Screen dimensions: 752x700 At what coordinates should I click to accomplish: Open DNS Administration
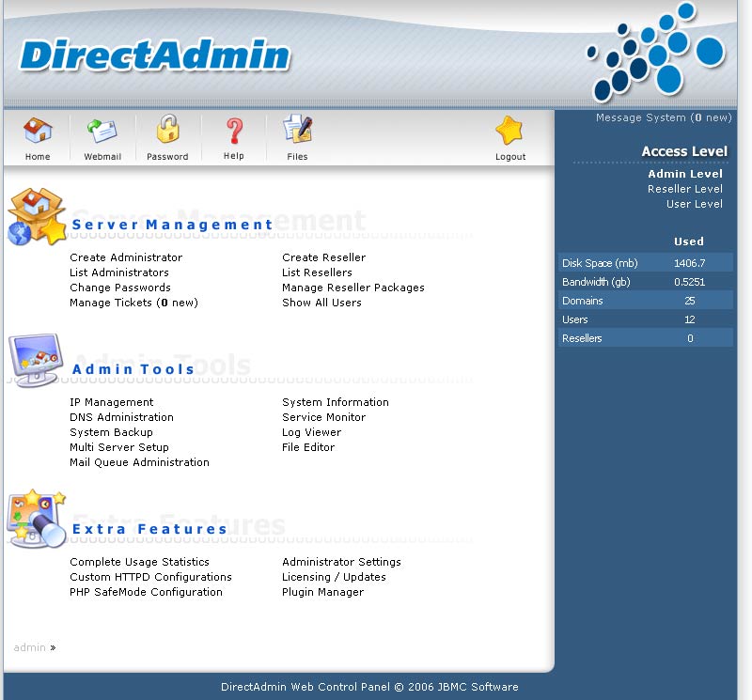coord(121,417)
